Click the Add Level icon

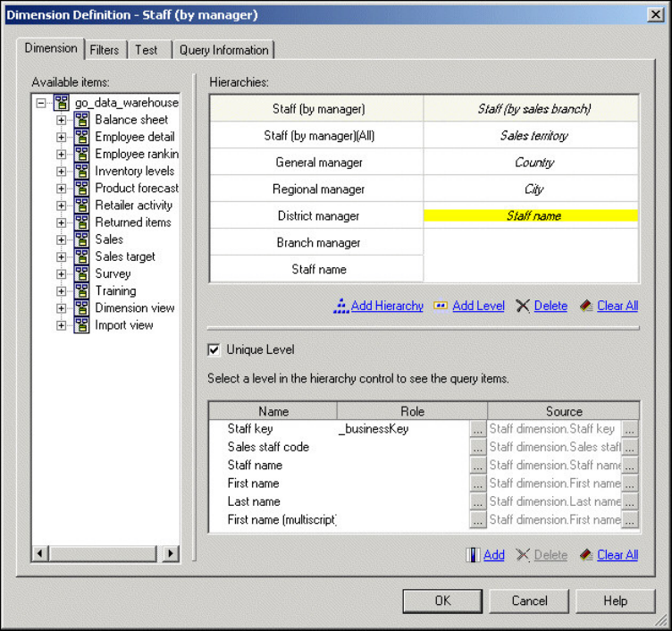click(441, 306)
